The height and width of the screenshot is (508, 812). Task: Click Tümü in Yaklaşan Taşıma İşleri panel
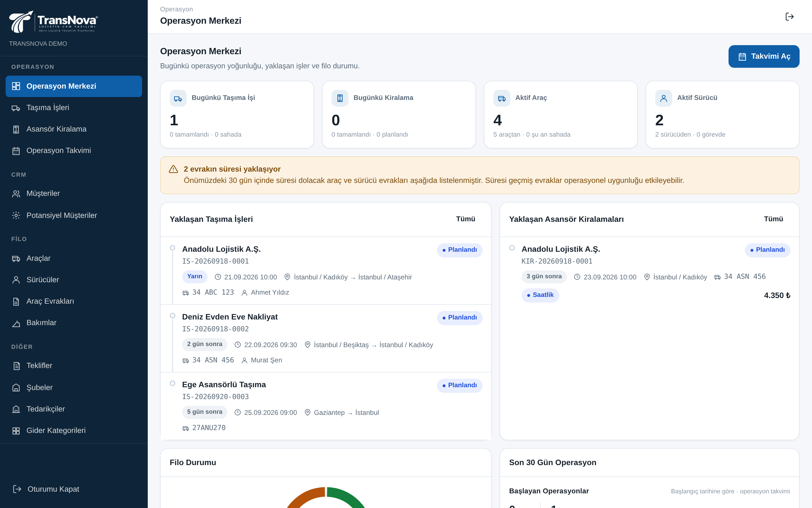[x=465, y=219]
